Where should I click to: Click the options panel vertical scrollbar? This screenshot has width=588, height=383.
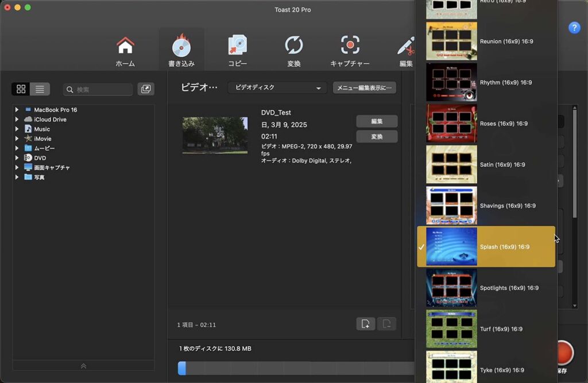click(x=574, y=164)
